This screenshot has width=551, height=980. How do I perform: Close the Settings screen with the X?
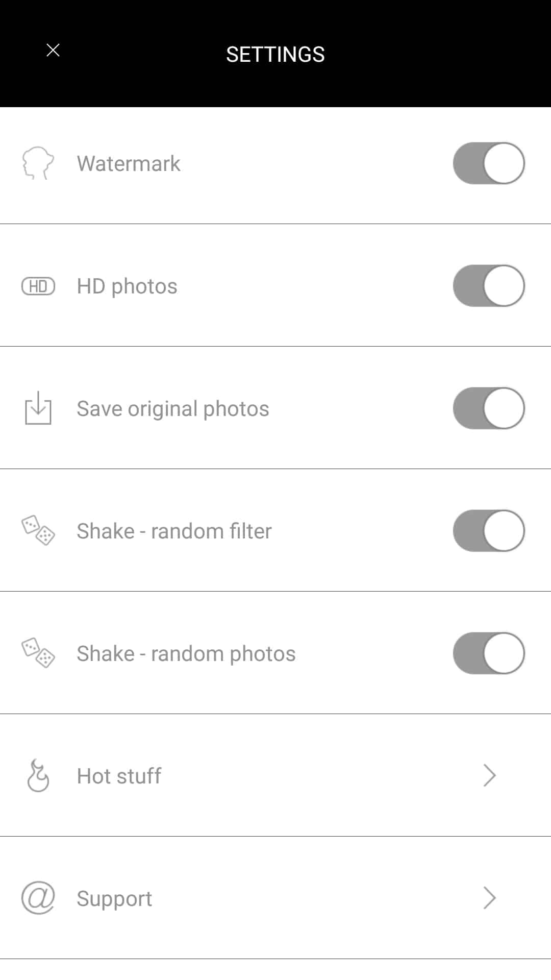pos(53,51)
